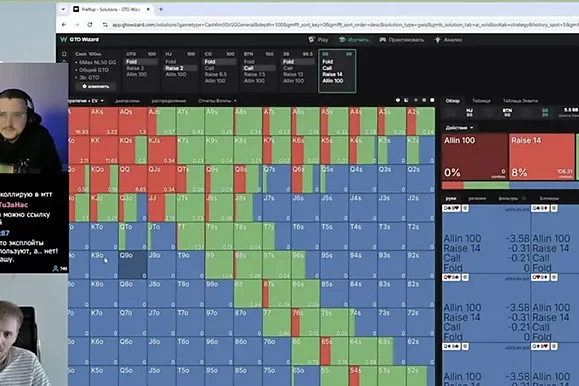Image resolution: width=579 pixels, height=386 pixels.
Task: Open the Действия dropdown
Action: pos(459,128)
